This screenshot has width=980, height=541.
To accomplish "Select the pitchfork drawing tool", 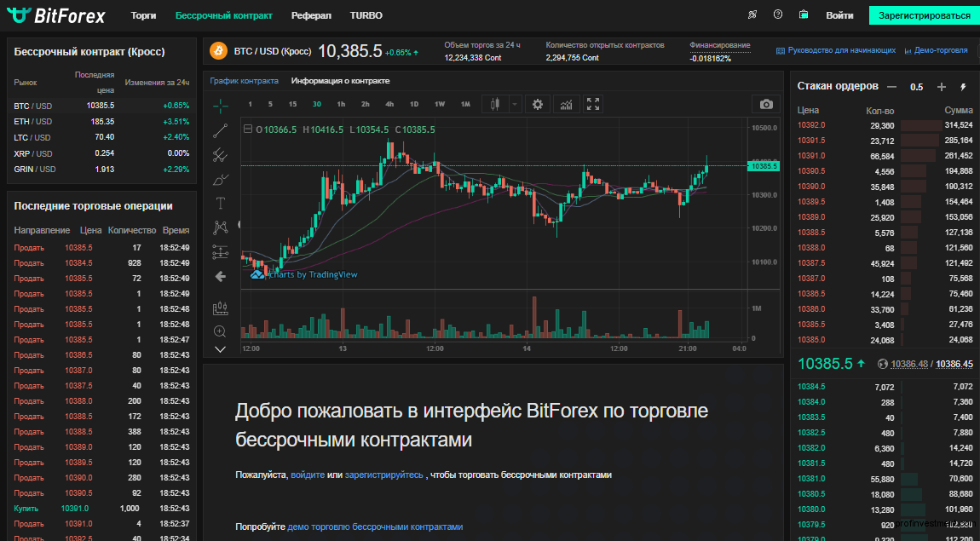I will [x=221, y=154].
